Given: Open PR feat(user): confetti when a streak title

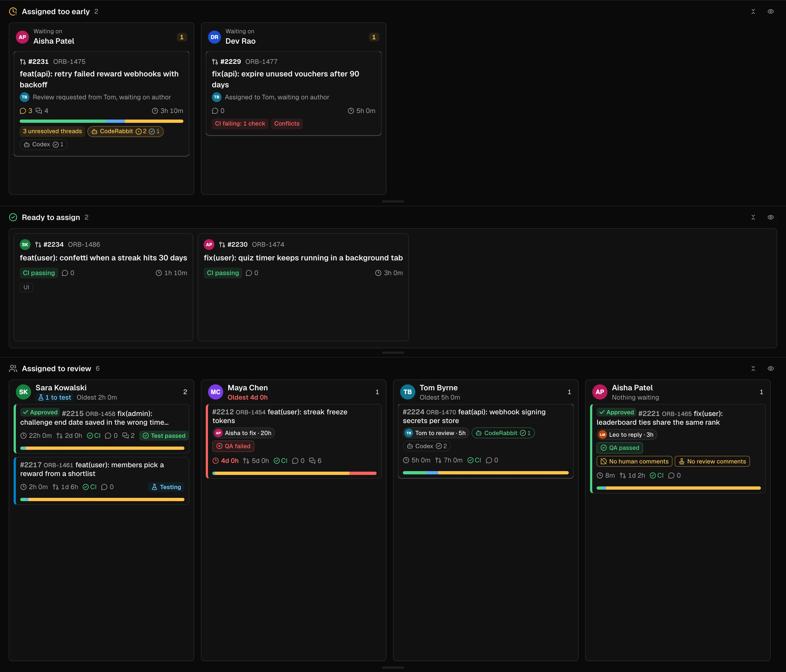Looking at the screenshot, I should 103,258.
